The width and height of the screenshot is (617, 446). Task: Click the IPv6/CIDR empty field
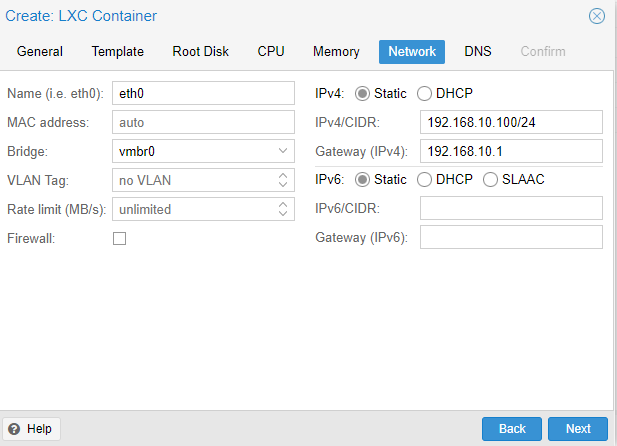(511, 208)
